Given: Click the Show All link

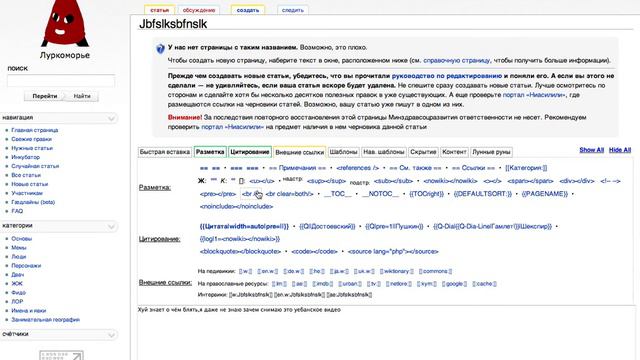Looking at the screenshot, I should point(591,150).
